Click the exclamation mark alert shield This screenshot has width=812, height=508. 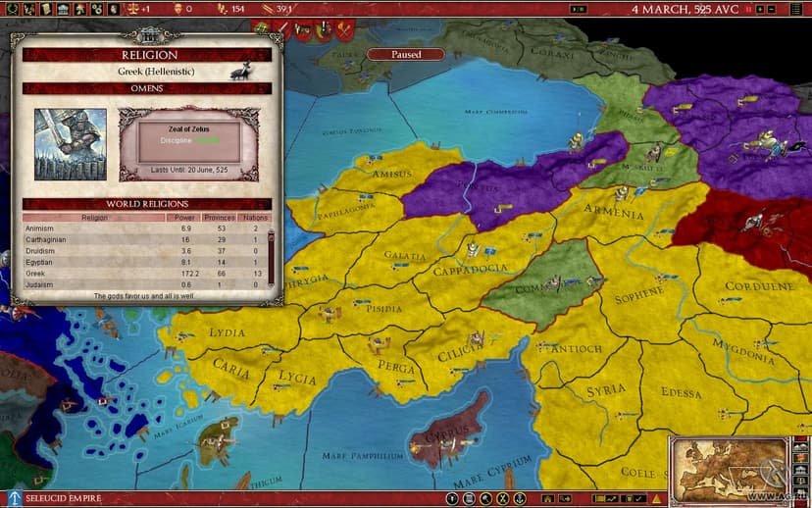tap(324, 31)
